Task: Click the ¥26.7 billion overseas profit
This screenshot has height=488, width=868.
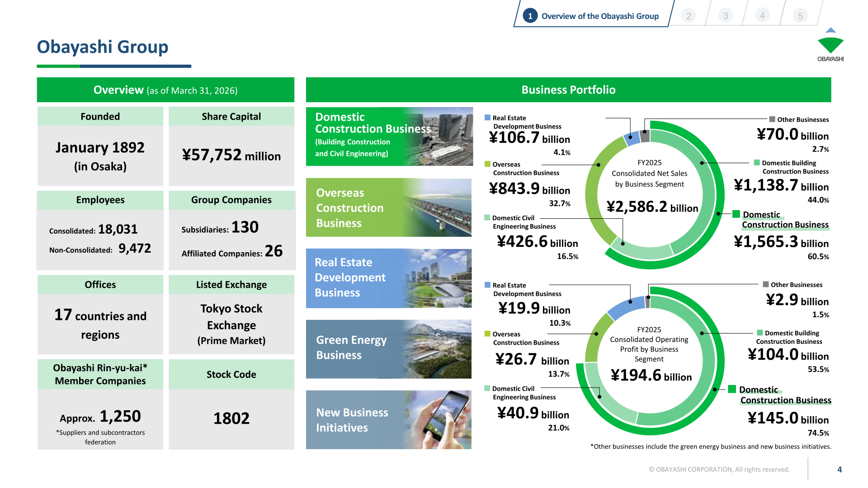Action: (x=532, y=359)
